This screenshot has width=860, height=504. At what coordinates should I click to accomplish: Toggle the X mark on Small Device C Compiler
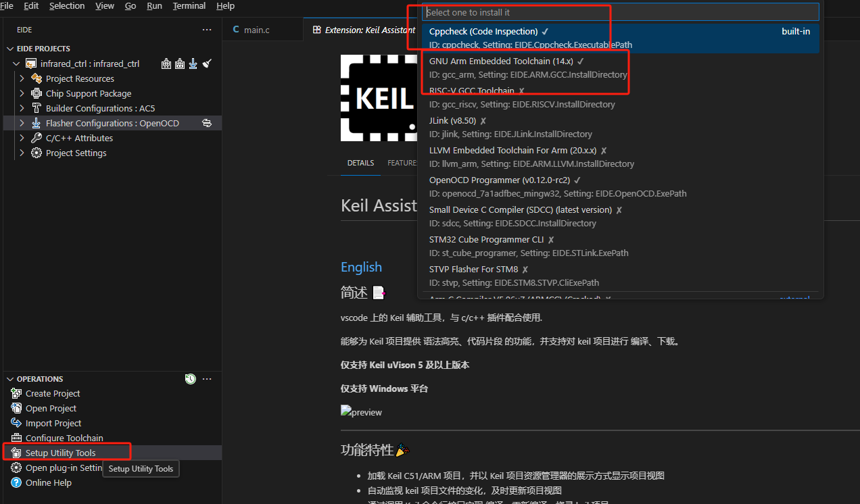(x=619, y=209)
